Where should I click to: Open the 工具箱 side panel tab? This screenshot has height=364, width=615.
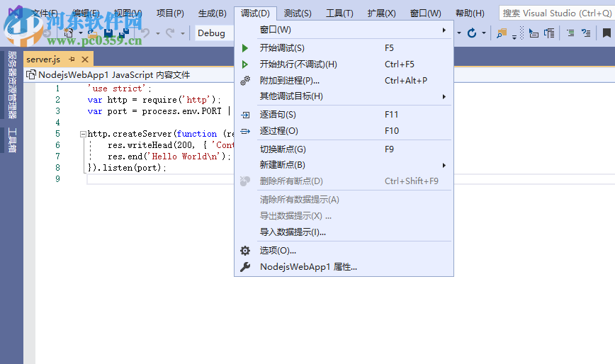tap(12, 140)
